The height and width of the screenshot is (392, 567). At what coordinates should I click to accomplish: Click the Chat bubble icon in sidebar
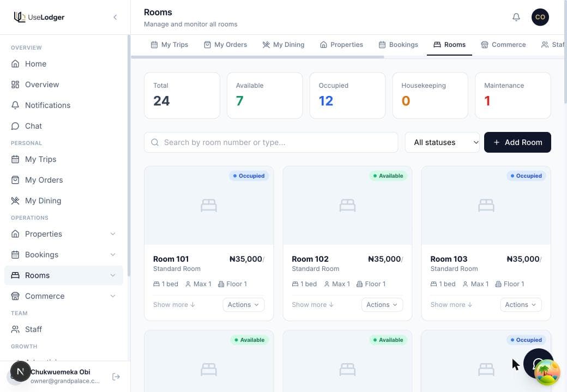15,126
